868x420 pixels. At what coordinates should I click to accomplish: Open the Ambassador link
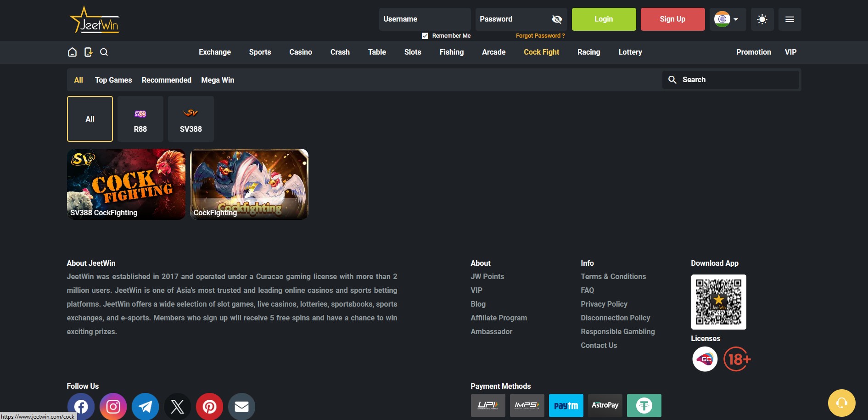[x=492, y=331]
